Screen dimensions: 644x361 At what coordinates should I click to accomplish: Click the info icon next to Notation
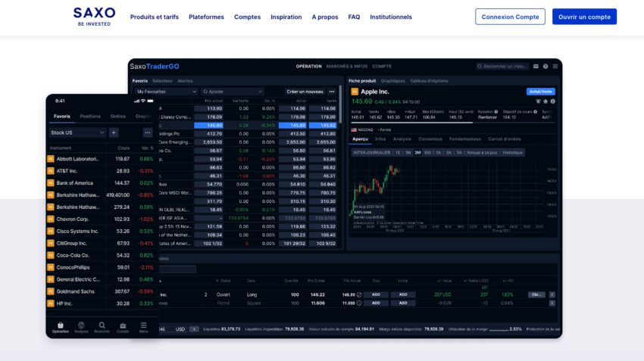point(496,111)
